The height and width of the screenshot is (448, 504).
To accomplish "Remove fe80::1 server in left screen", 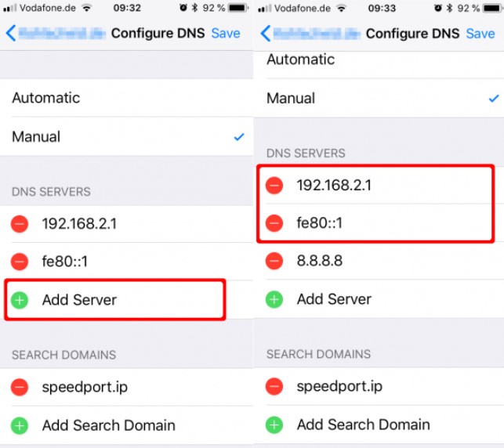I will coord(20,262).
